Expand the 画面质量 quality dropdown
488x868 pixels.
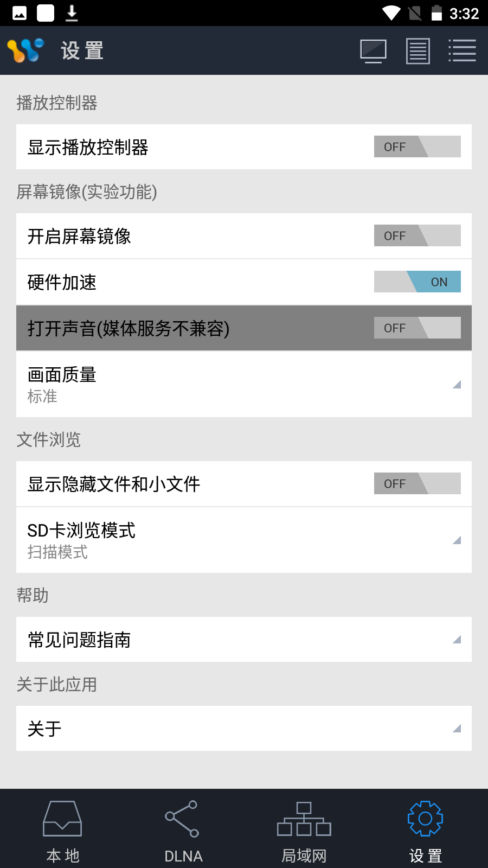(x=457, y=384)
